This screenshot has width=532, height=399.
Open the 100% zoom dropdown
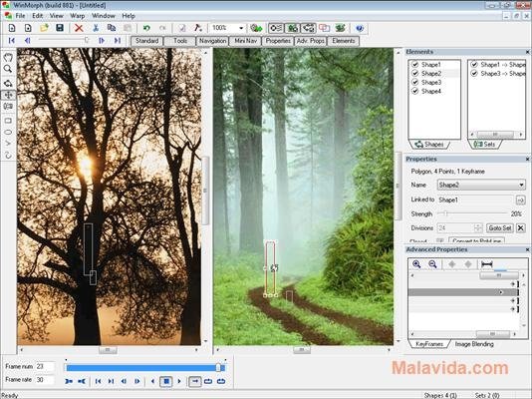coord(241,28)
